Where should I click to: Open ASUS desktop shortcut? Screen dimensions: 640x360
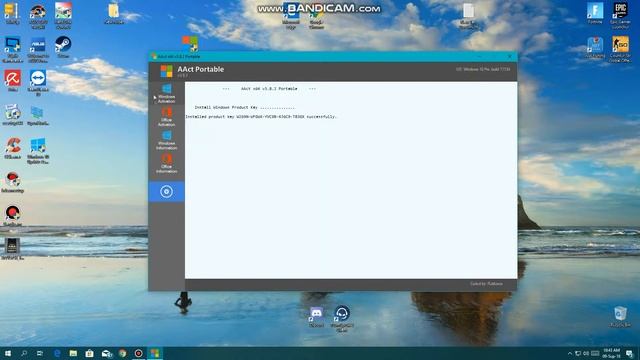coord(38,50)
